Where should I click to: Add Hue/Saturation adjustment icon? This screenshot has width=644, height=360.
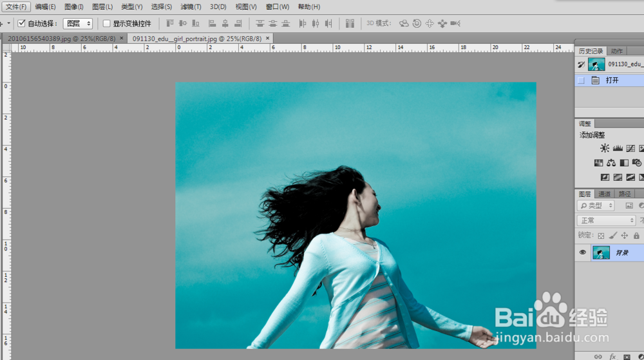[x=598, y=163]
